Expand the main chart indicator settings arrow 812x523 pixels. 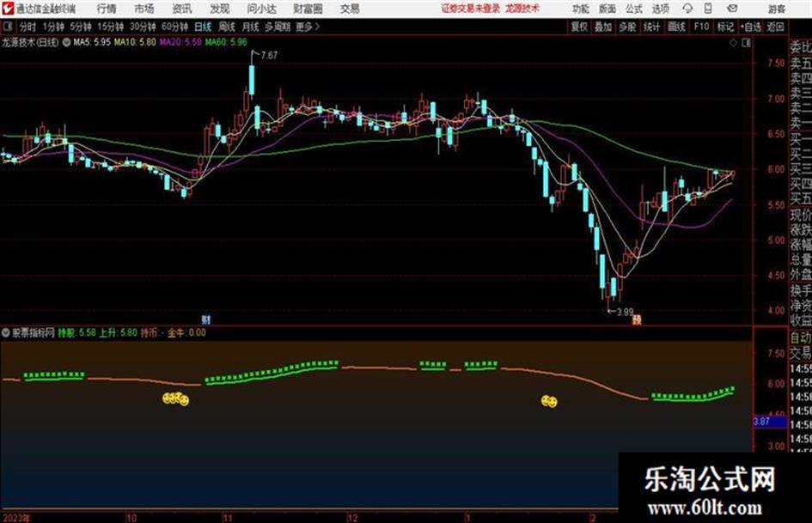[x=66, y=42]
